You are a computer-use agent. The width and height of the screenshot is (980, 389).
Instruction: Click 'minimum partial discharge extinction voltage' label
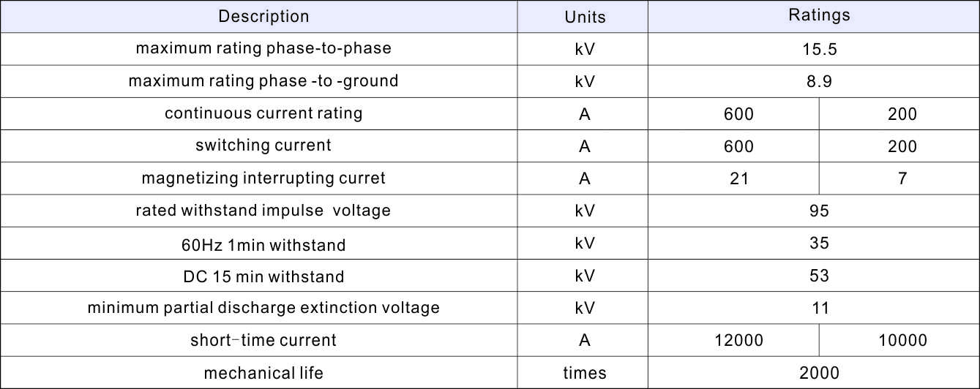pyautogui.click(x=263, y=308)
